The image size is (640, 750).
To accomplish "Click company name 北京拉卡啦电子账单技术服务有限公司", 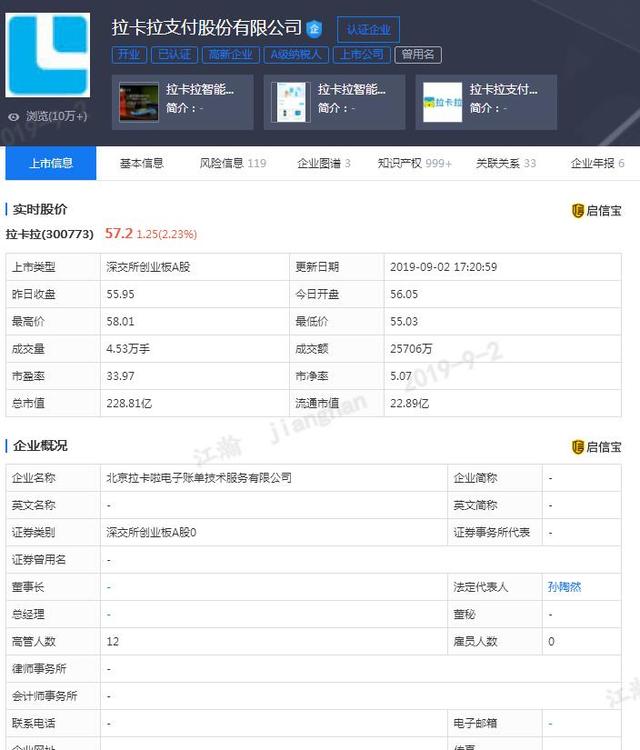I will point(199,478).
